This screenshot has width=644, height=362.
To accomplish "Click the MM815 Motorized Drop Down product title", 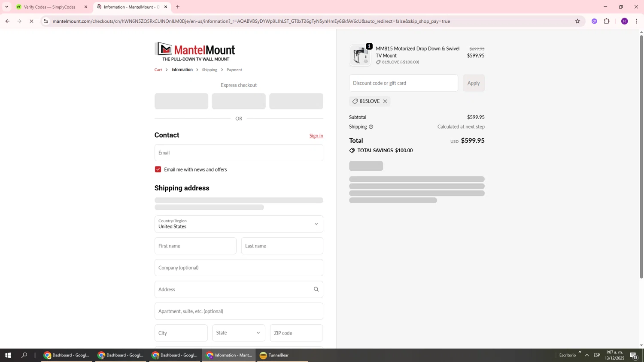I will (x=418, y=52).
